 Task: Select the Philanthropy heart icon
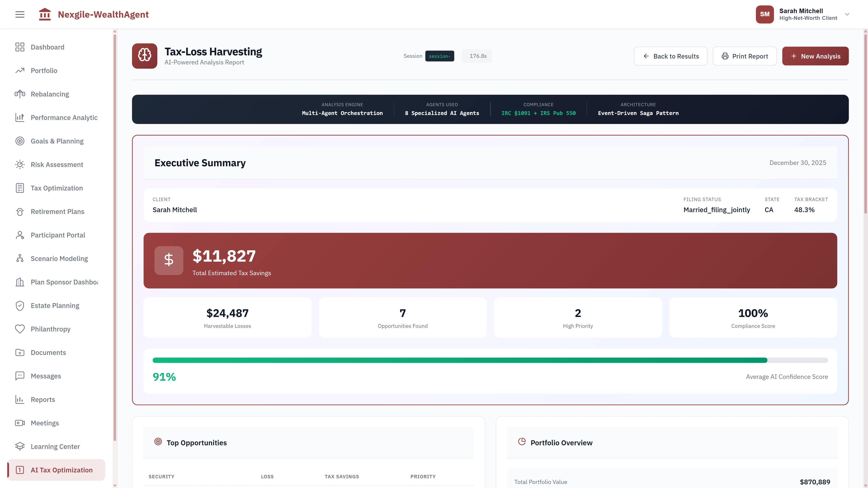(19, 329)
